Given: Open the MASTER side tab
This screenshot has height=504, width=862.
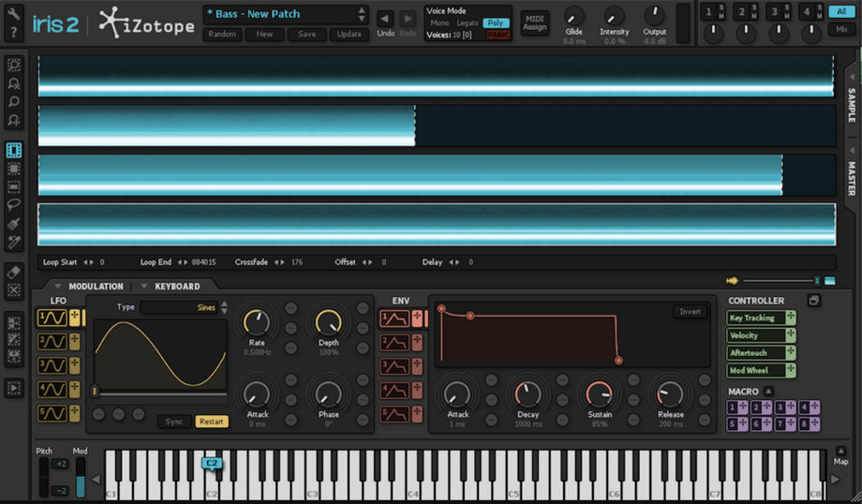Looking at the screenshot, I should [x=851, y=178].
